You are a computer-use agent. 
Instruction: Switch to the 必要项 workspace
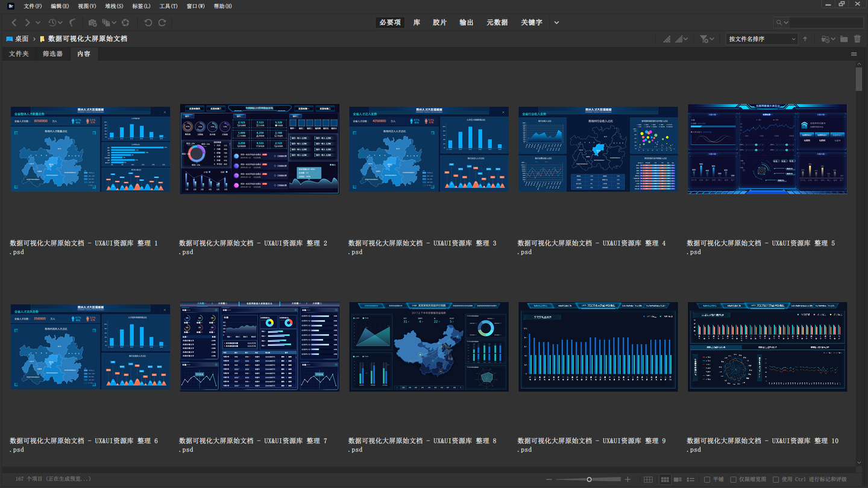click(390, 22)
